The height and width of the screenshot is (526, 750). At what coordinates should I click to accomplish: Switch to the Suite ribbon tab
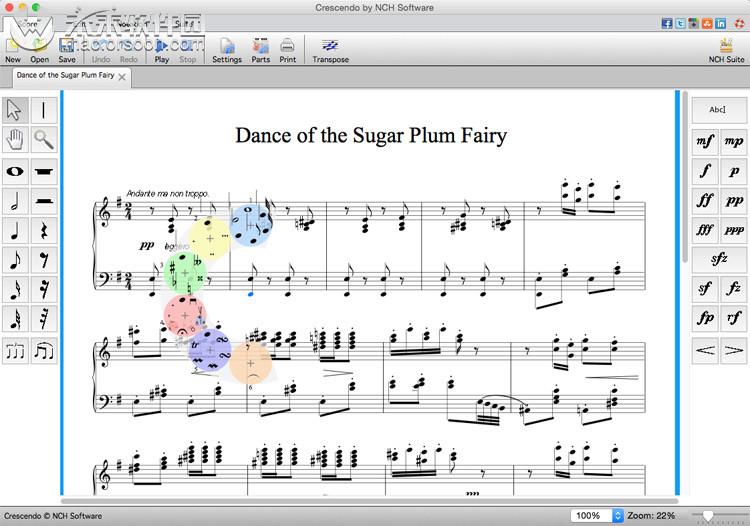click(185, 23)
